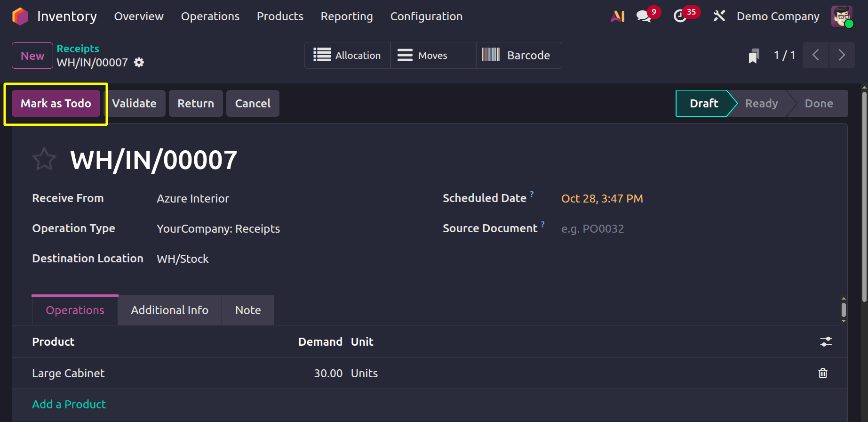868x422 pixels.
Task: Click the Source Document help question mark
Action: pos(542,224)
